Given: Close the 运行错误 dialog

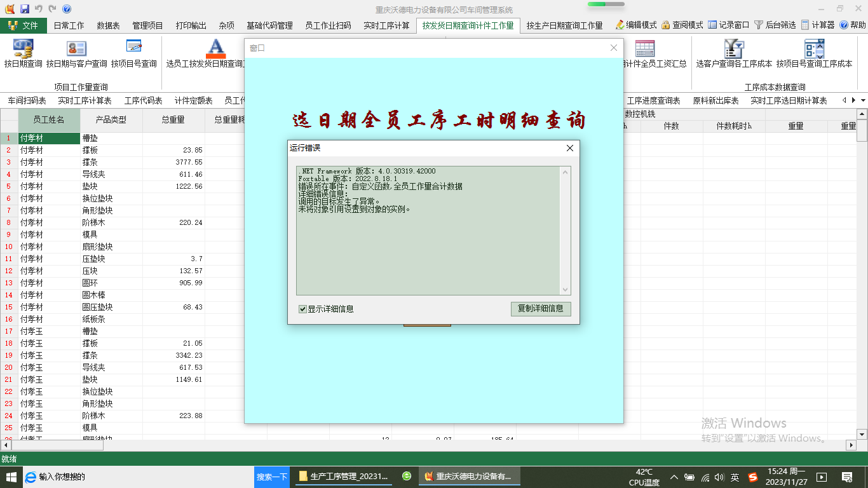Looking at the screenshot, I should 569,148.
